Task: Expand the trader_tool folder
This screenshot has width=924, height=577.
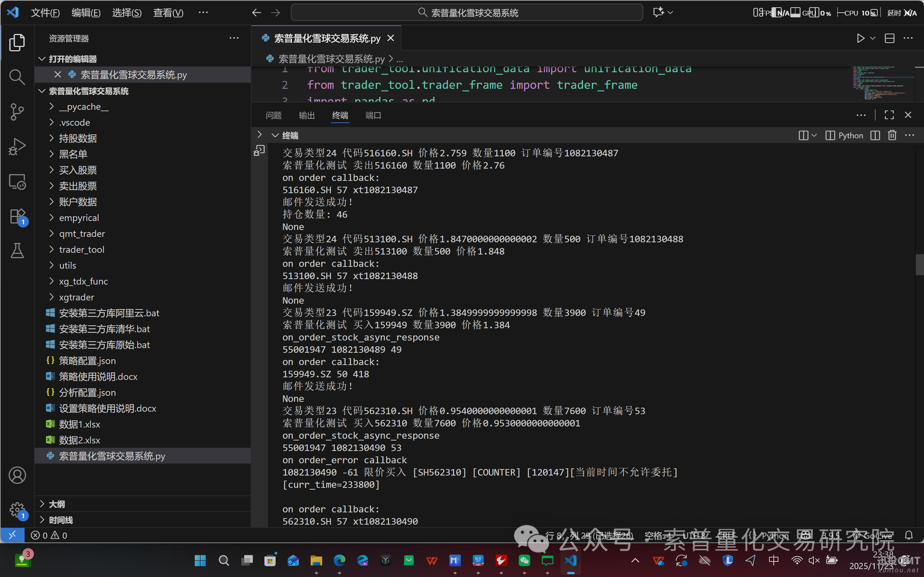Action: (82, 249)
